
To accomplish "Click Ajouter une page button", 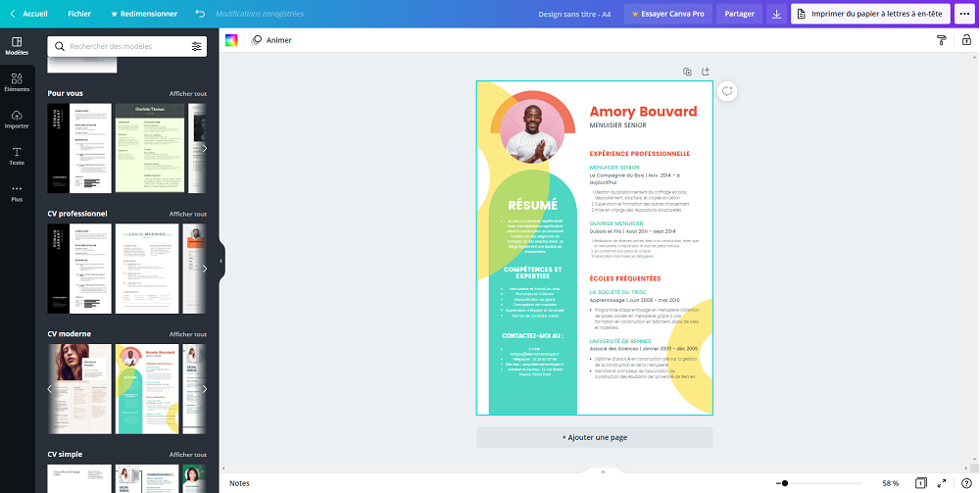I will (595, 437).
